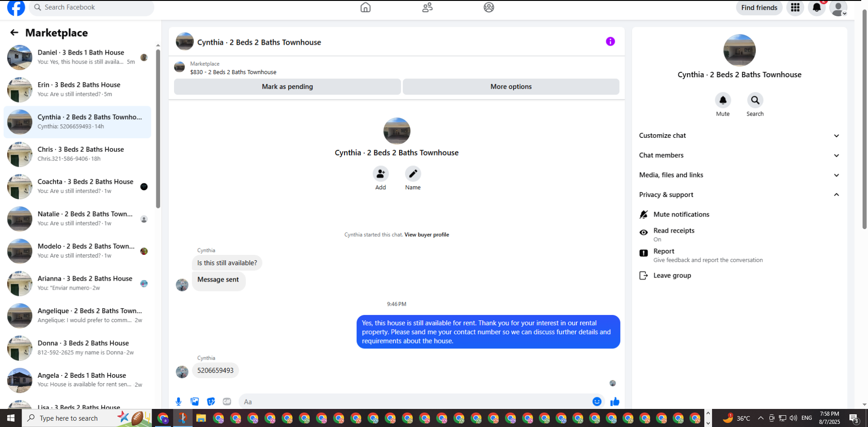Open Donna 3 Beds 2 Baths House chat
This screenshot has width=868, height=427.
(x=77, y=348)
